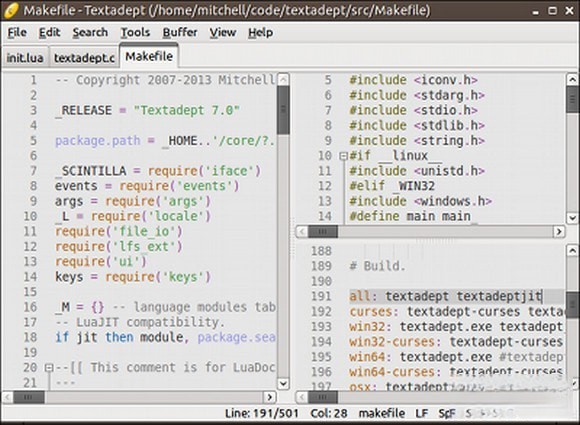This screenshot has height=425, width=580.
Task: Click the #include <string.h> line
Action: (x=417, y=141)
